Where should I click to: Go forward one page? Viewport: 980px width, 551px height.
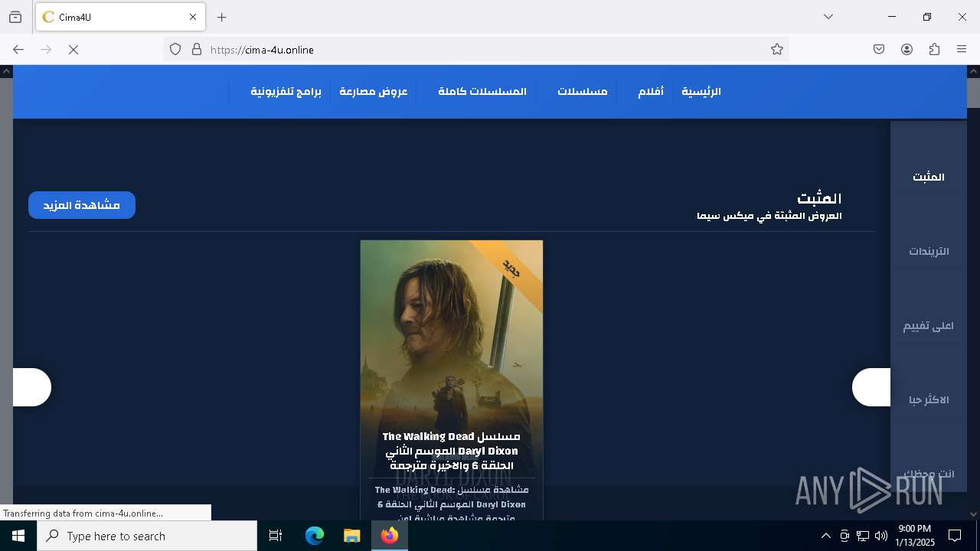point(46,50)
